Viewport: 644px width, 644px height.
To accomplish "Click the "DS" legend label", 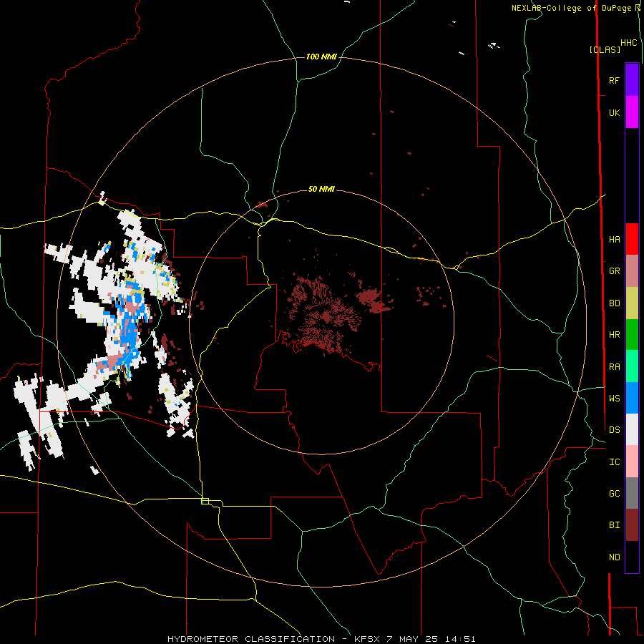I will (614, 430).
